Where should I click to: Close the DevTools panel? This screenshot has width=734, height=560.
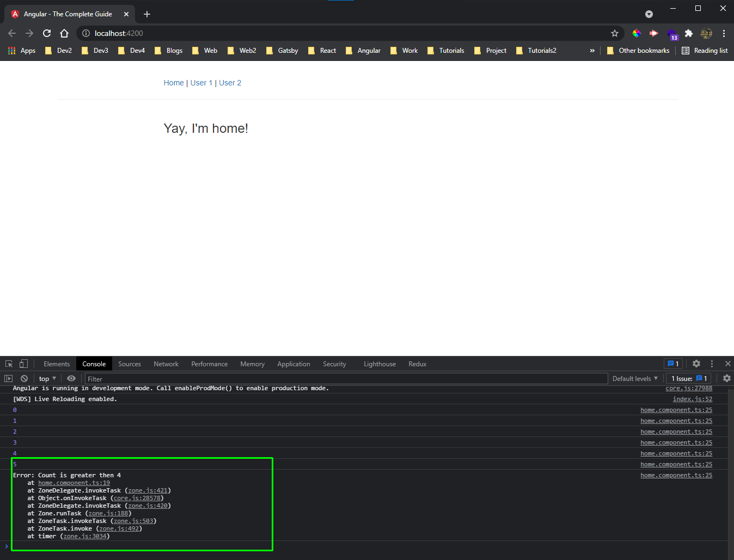[727, 364]
